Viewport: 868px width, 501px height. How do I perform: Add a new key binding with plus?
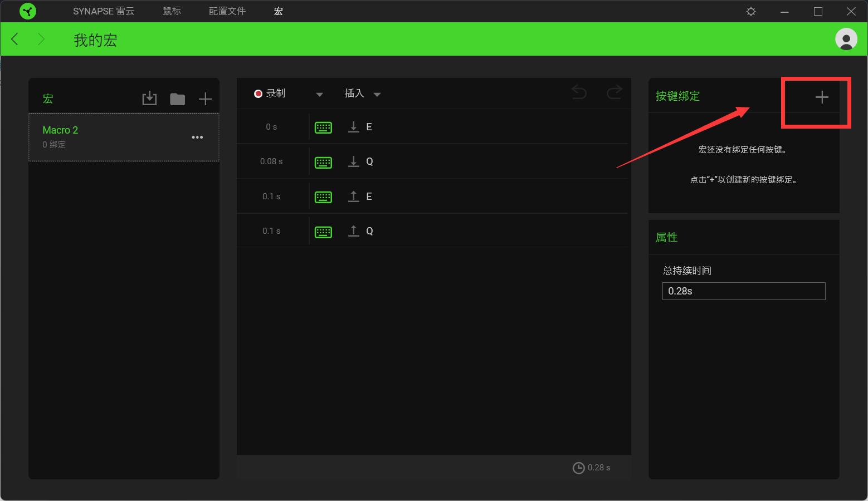click(x=821, y=97)
